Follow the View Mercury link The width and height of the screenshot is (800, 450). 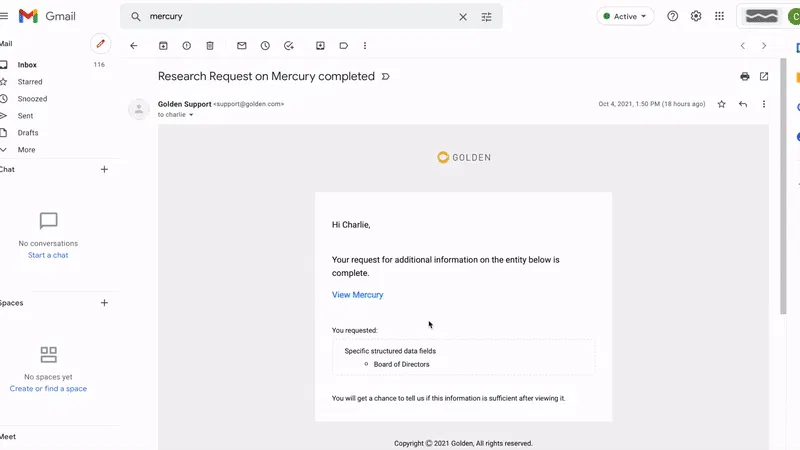click(x=358, y=295)
